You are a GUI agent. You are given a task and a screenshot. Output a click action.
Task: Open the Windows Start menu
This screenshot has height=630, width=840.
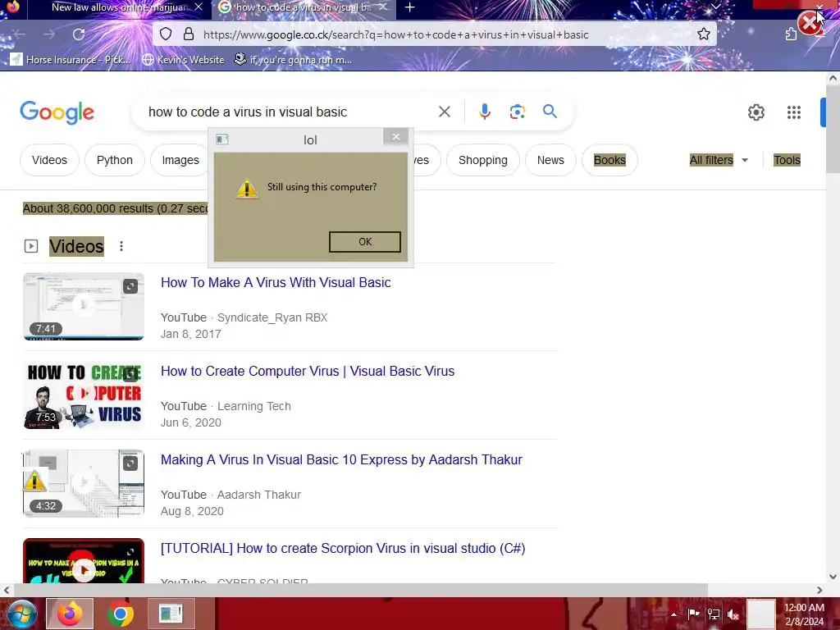tap(21, 614)
